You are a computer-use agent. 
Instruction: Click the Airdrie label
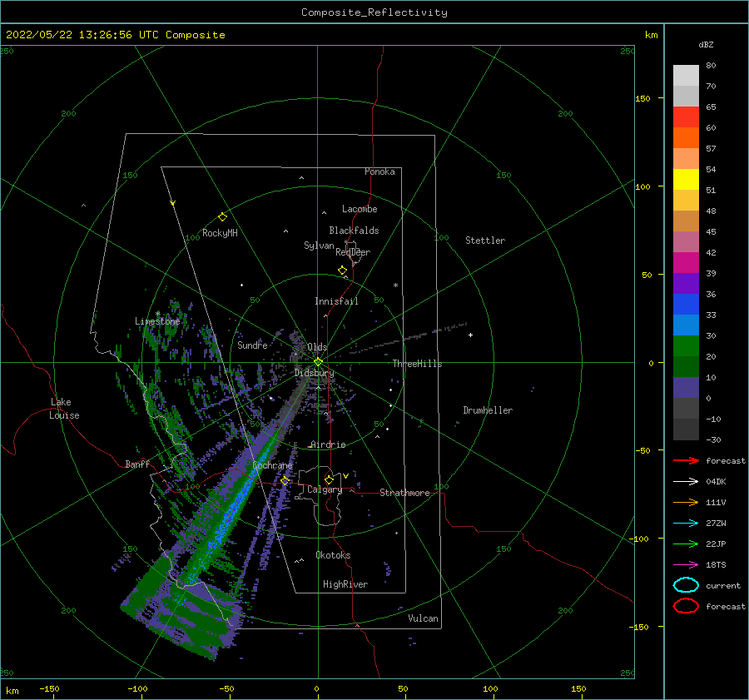pyautogui.click(x=328, y=444)
